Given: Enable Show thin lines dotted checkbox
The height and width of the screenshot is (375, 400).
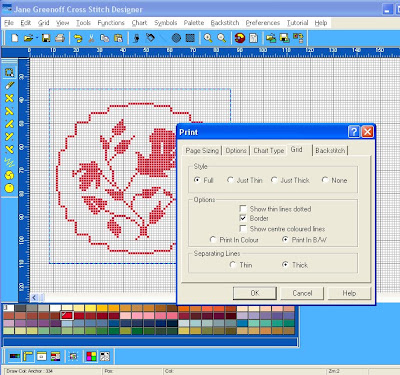Looking at the screenshot, I should tap(243, 209).
